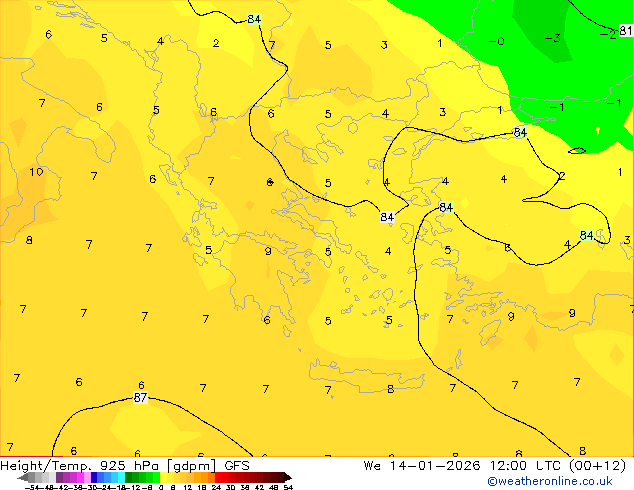This screenshot has height=490, width=634.
Task: Click the gray left arrow of color scale
Action: pyautogui.click(x=23, y=477)
